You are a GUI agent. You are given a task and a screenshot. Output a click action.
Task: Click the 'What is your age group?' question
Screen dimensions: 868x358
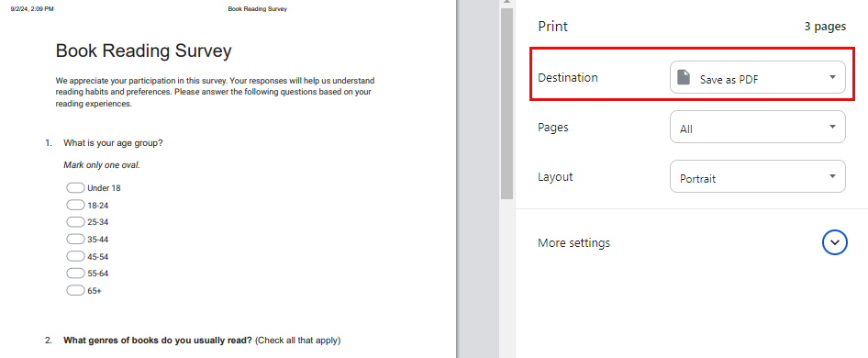(x=113, y=143)
